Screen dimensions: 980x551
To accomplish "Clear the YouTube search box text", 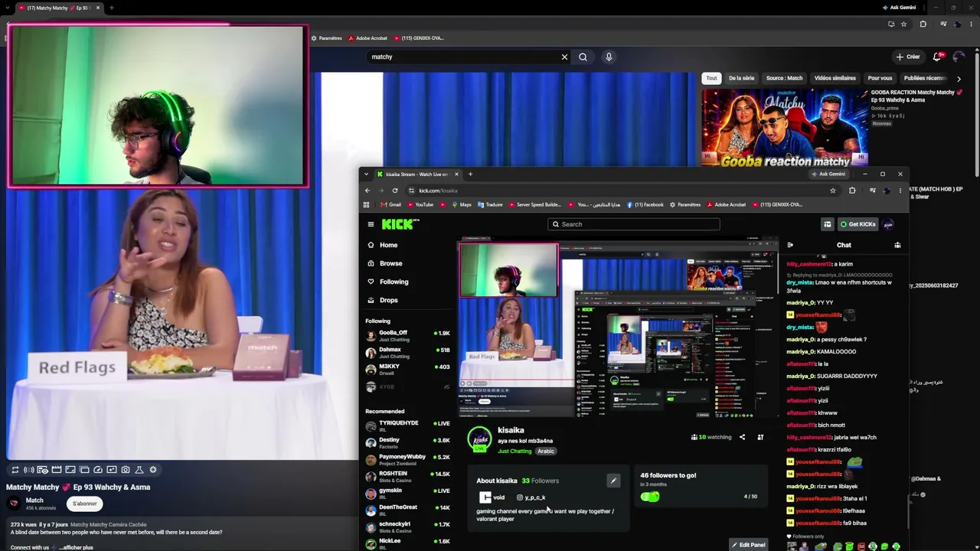I will [x=564, y=57].
